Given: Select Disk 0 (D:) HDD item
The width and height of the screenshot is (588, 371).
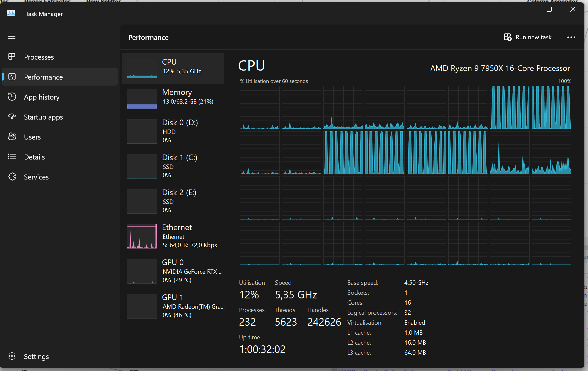Looking at the screenshot, I should (173, 131).
